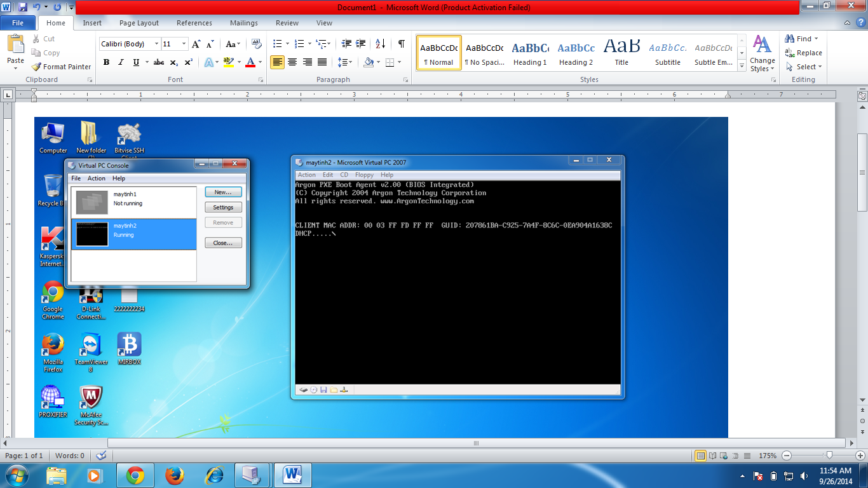Image resolution: width=868 pixels, height=488 pixels.
Task: Open the Mailings ribbon tab
Action: [244, 23]
